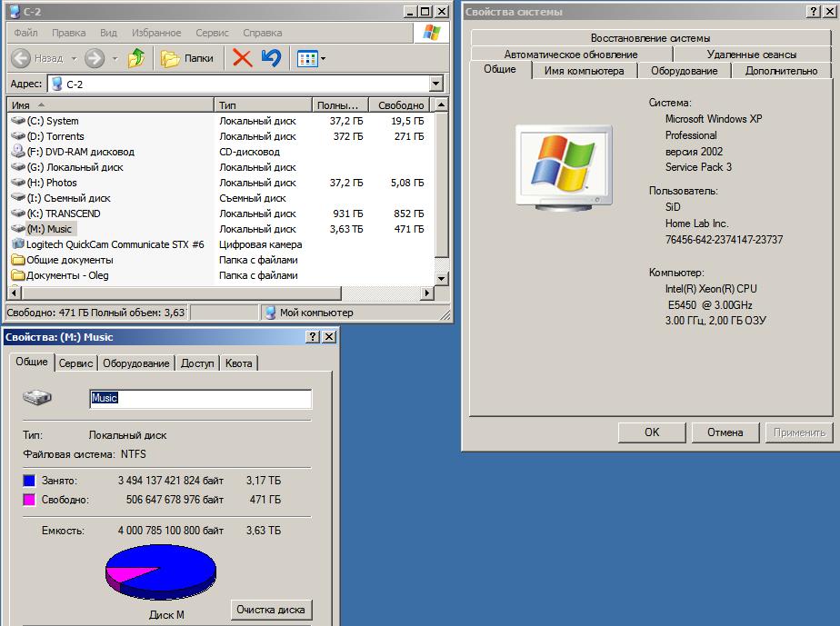
Task: Select the DVD-RAM drive (F:) icon
Action: tap(18, 152)
